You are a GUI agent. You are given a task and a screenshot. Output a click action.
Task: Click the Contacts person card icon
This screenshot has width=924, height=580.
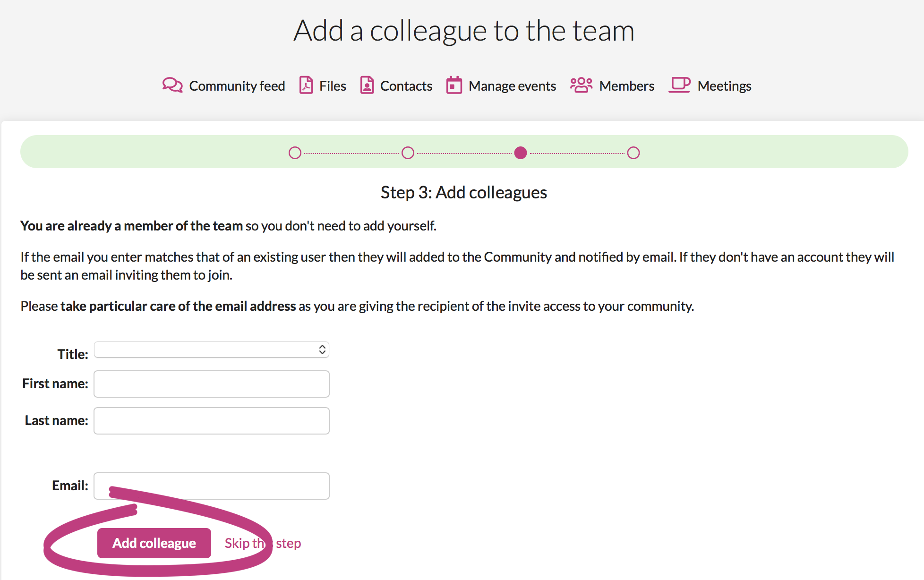tap(367, 85)
